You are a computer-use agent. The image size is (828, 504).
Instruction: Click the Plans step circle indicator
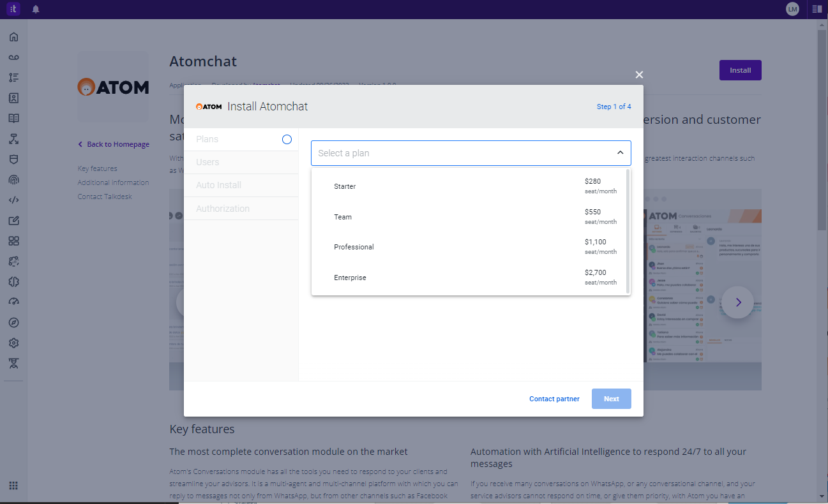pos(287,139)
